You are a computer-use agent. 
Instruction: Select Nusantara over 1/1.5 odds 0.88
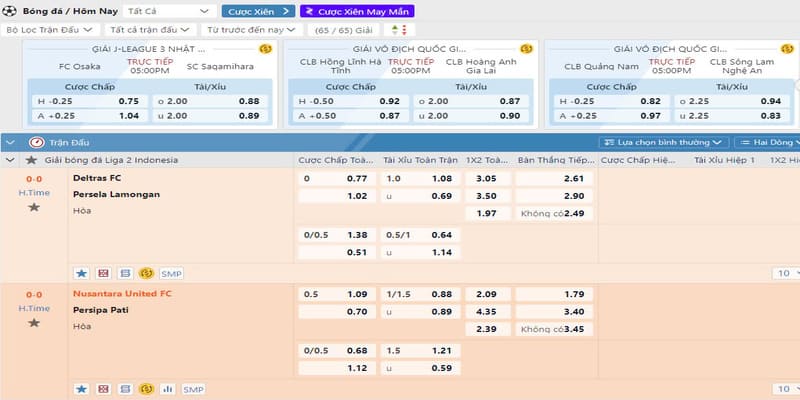click(x=420, y=294)
